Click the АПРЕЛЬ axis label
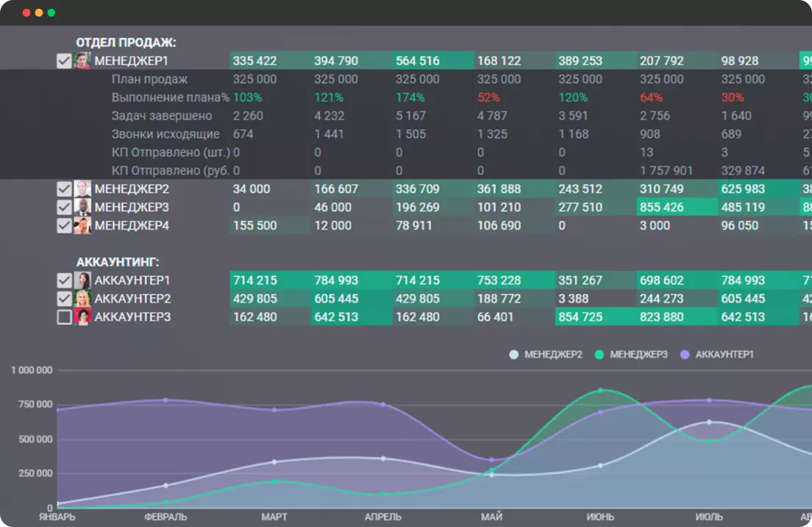This screenshot has height=527, width=812. coord(382,517)
